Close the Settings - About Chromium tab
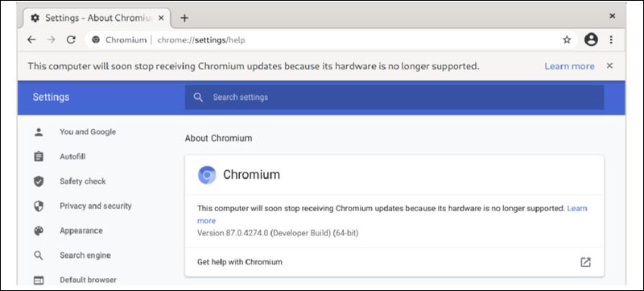644x291 pixels. (x=161, y=18)
